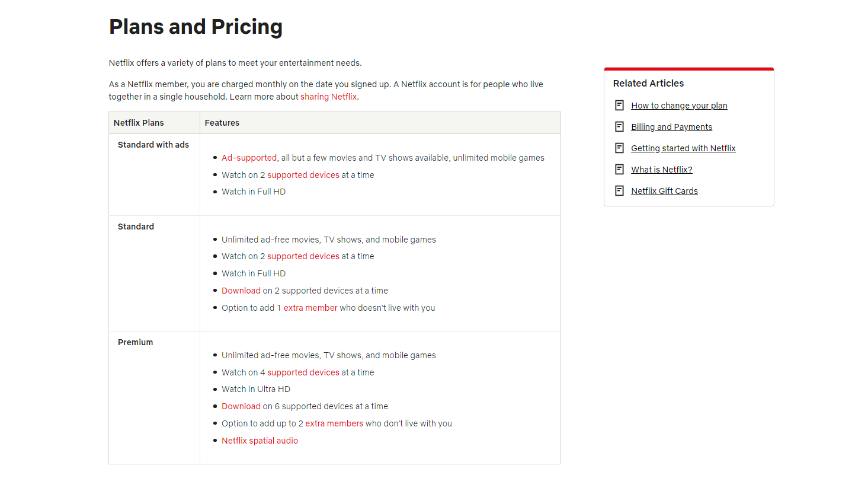Viewport: 868px width, 478px height.
Task: Open the Billing and Payments article
Action: pyautogui.click(x=671, y=127)
